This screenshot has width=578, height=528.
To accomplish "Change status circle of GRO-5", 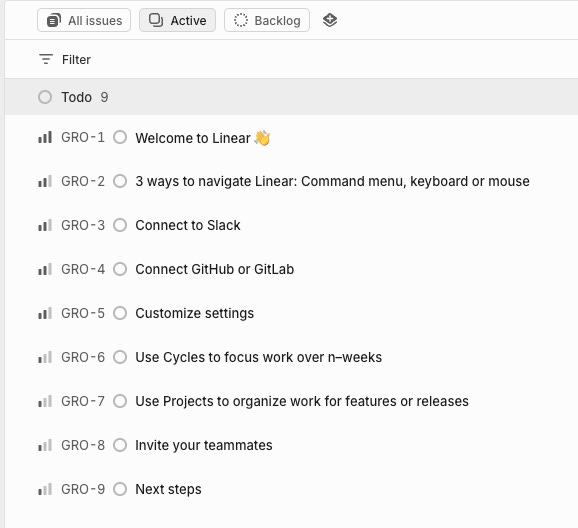I will [120, 313].
